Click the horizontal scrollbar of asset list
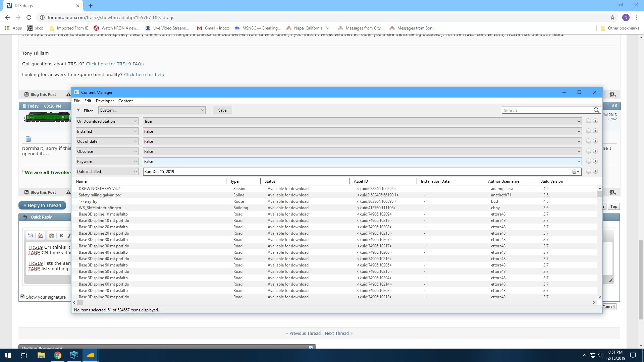644x362 pixels. point(334,302)
